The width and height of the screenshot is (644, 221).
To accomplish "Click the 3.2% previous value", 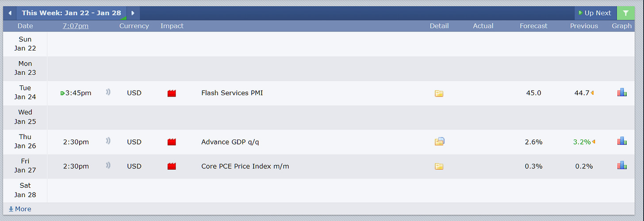I will click(x=582, y=142).
